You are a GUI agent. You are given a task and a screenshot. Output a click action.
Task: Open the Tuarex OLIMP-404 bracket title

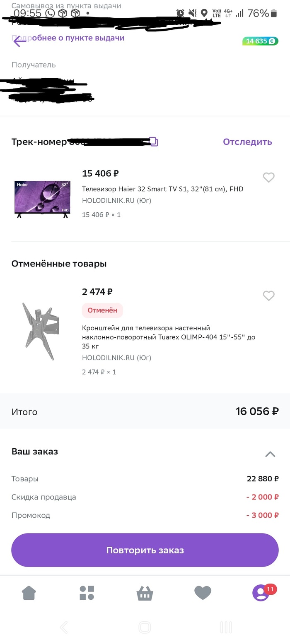[169, 337]
